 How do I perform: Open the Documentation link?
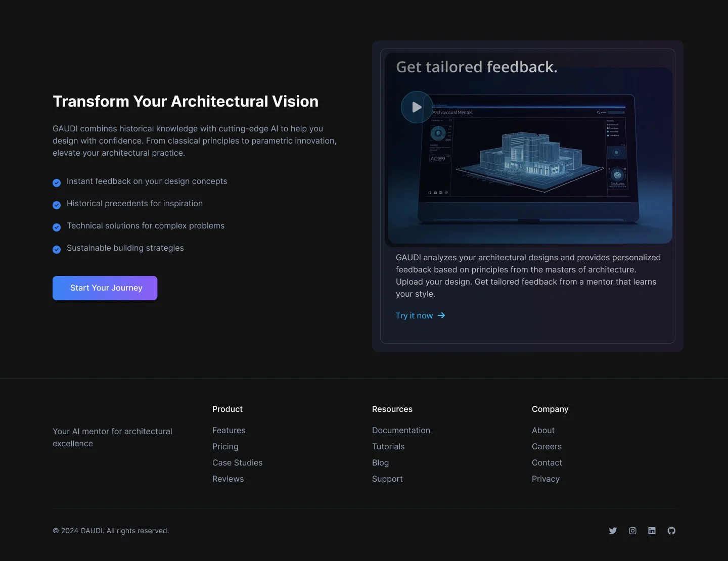pyautogui.click(x=401, y=431)
